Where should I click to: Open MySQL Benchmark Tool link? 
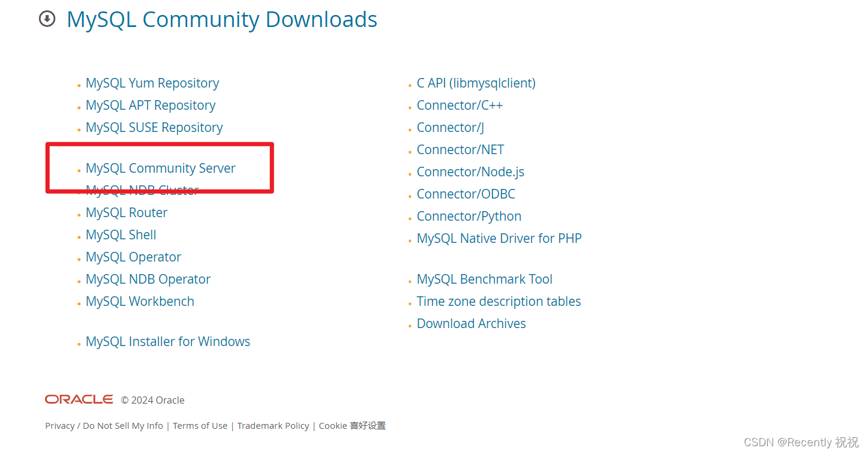(x=485, y=279)
